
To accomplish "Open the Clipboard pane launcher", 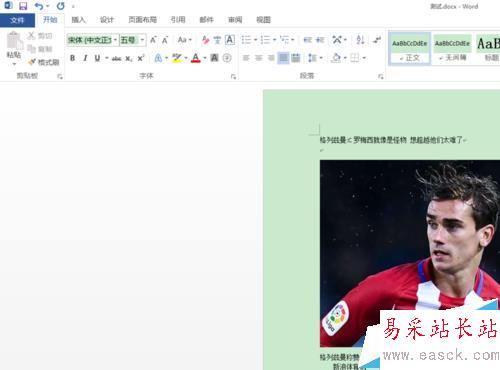I will [x=60, y=77].
